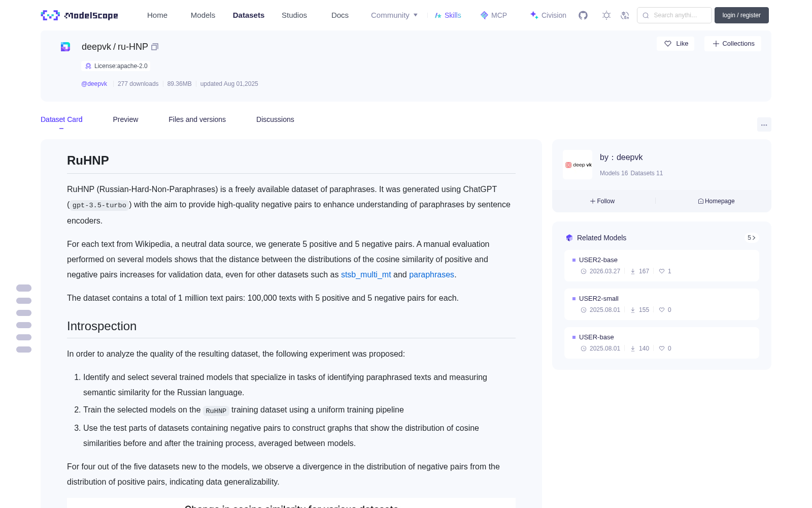812x508 pixels.
Task: Open the USER2-base related model
Action: click(662, 266)
